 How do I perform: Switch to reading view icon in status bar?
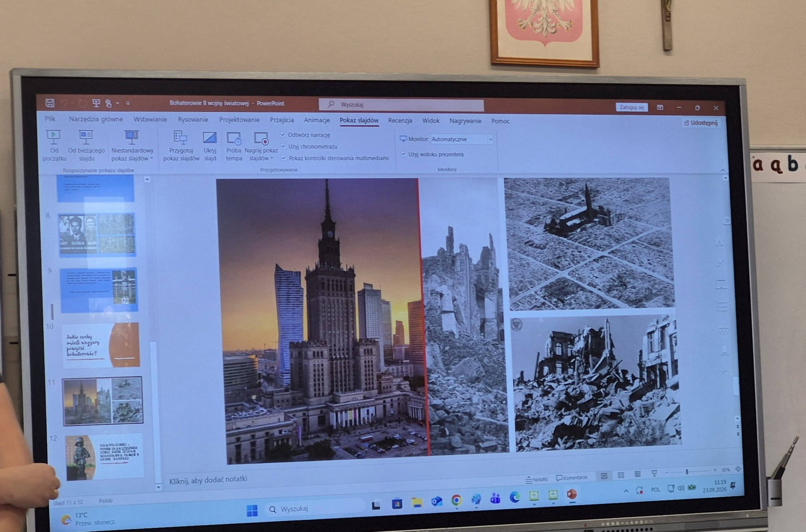coord(638,474)
